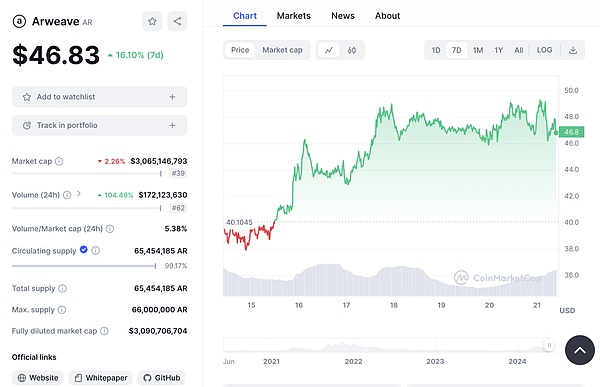
Task: Expand the Volume (24h) chevron
Action: (79, 194)
